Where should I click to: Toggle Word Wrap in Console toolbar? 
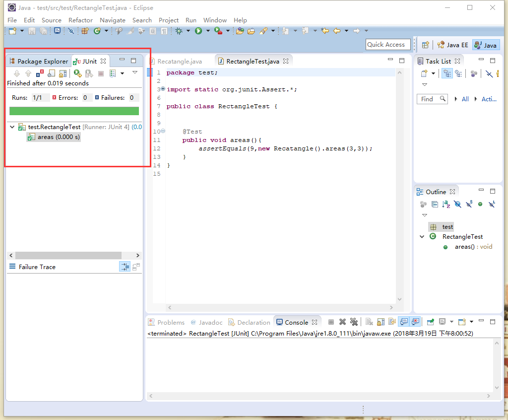point(392,322)
